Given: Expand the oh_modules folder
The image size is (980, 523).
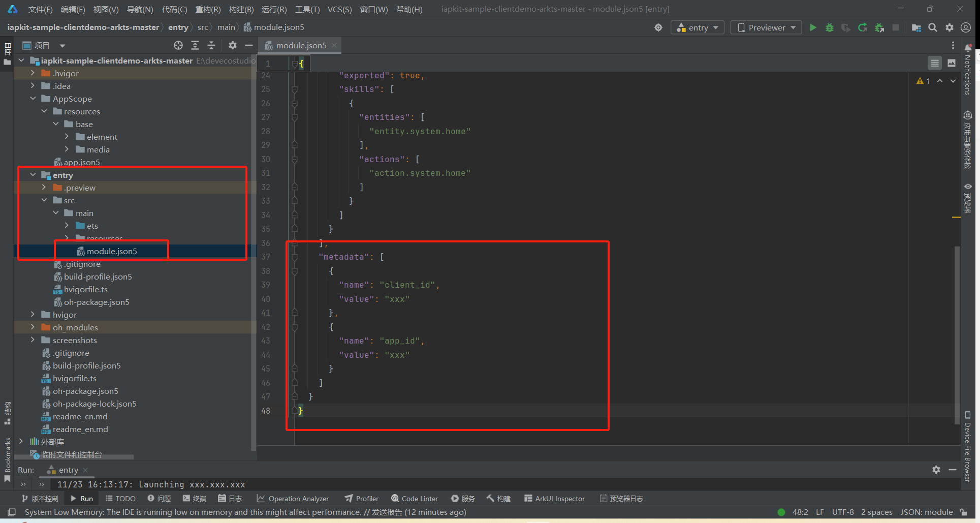Looking at the screenshot, I should [x=33, y=327].
